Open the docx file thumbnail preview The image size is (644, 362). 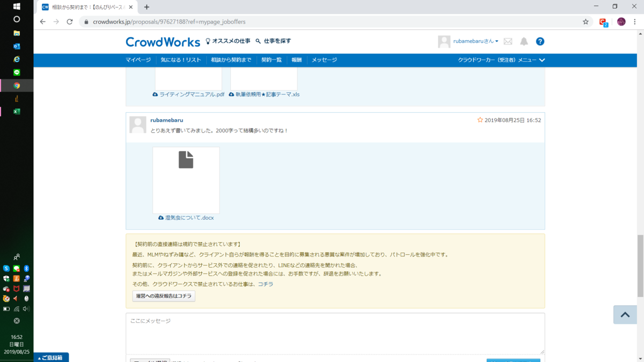(186, 180)
